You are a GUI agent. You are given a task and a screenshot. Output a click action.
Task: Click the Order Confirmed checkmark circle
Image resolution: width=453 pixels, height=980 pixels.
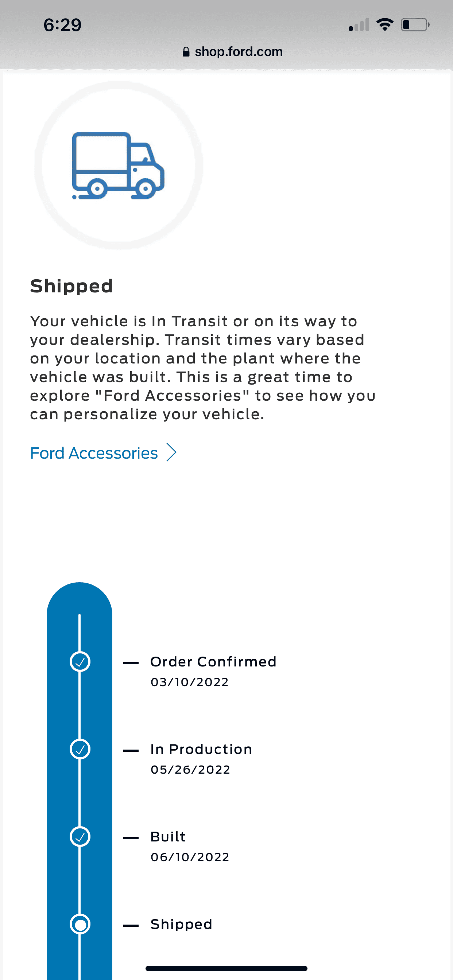tap(80, 662)
